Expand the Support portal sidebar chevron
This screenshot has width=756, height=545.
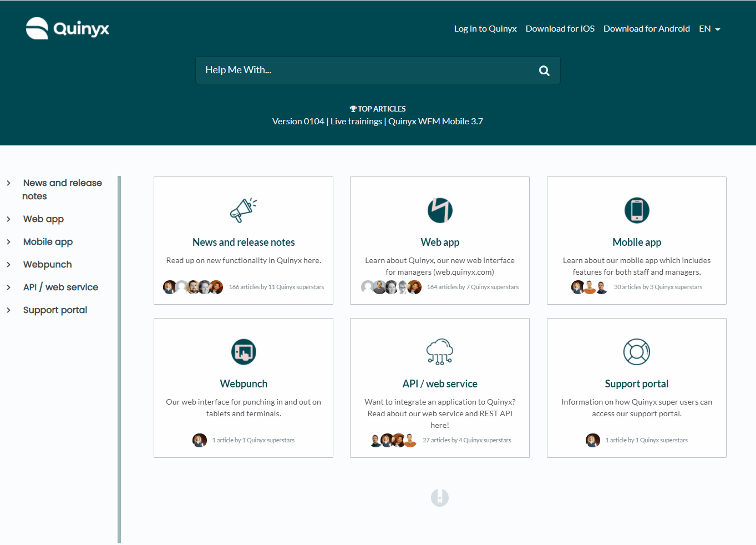(8, 310)
